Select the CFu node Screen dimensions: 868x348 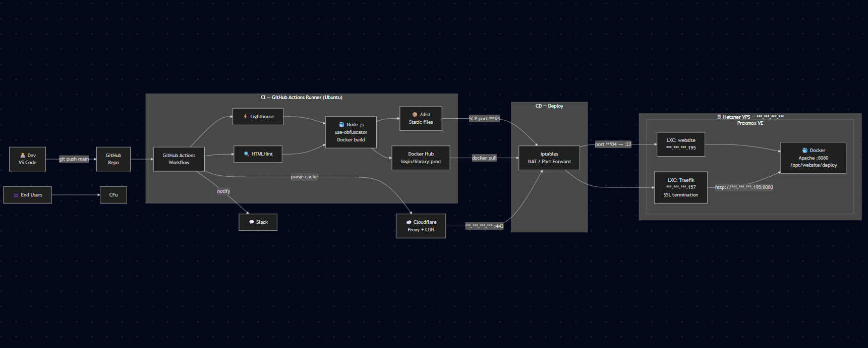click(x=113, y=195)
